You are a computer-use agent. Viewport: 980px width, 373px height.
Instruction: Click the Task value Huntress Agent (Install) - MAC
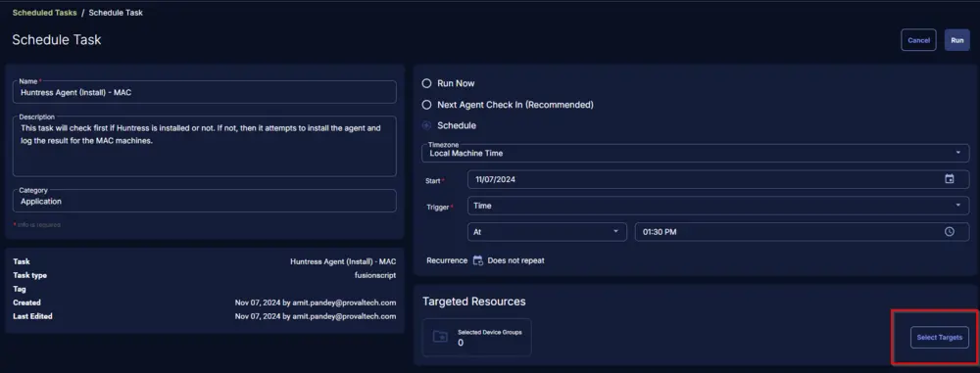(x=343, y=261)
